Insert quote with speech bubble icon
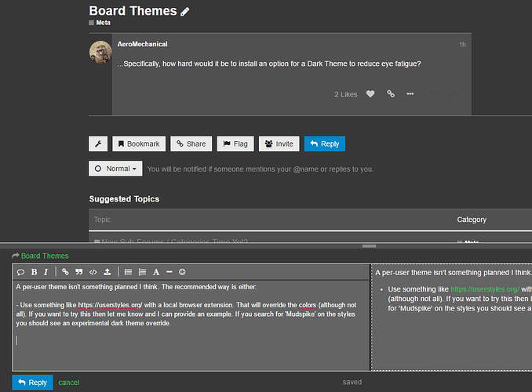The height and width of the screenshot is (392, 532). [20, 272]
